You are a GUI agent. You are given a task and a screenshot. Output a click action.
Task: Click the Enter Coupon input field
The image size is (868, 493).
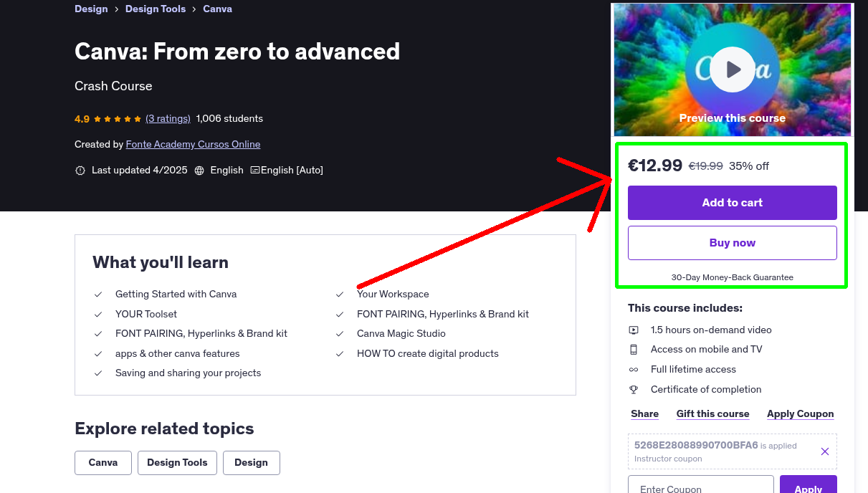click(x=700, y=487)
